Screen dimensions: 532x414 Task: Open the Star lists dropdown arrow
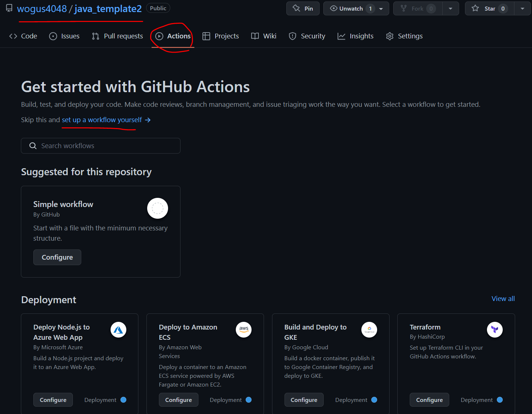click(x=522, y=8)
